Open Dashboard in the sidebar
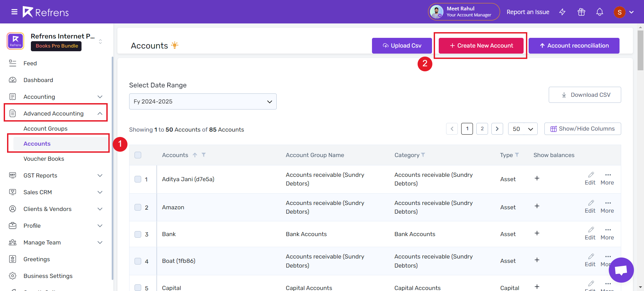Screen dimensions: 644x291 (x=38, y=80)
